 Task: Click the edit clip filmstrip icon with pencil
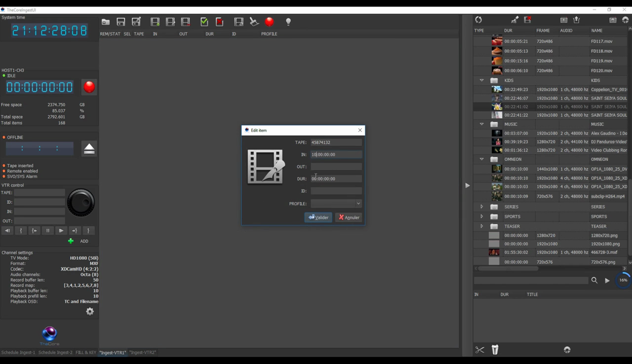point(170,22)
